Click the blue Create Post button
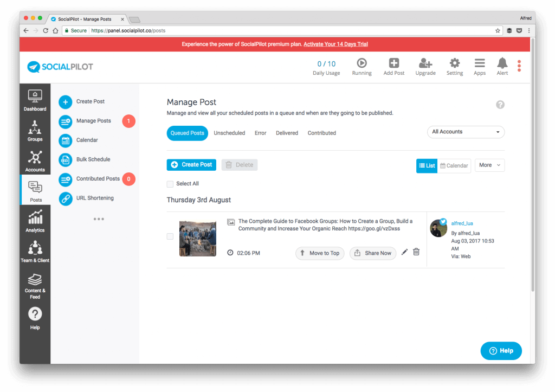The width and height of the screenshot is (555, 392). tap(191, 165)
